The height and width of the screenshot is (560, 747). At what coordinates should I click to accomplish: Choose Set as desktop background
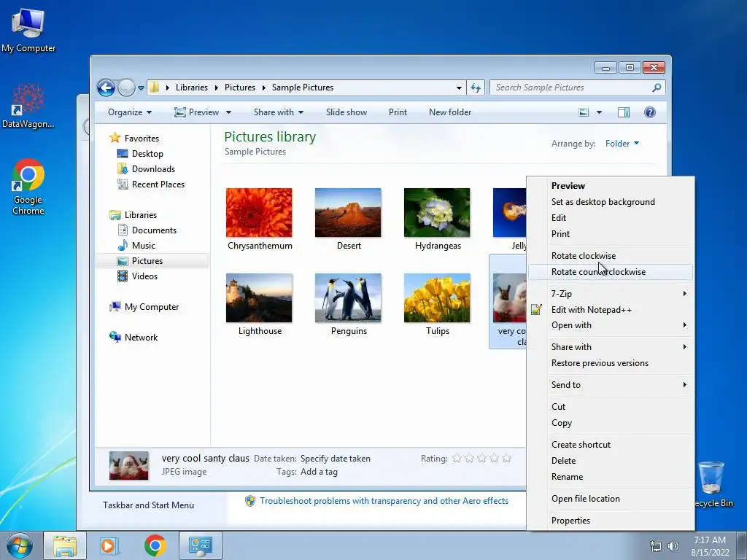coord(611,202)
